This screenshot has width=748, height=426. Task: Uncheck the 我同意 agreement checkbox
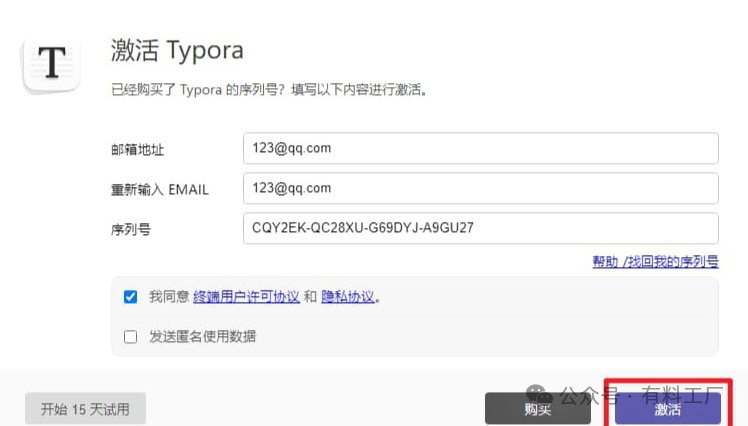[131, 297]
